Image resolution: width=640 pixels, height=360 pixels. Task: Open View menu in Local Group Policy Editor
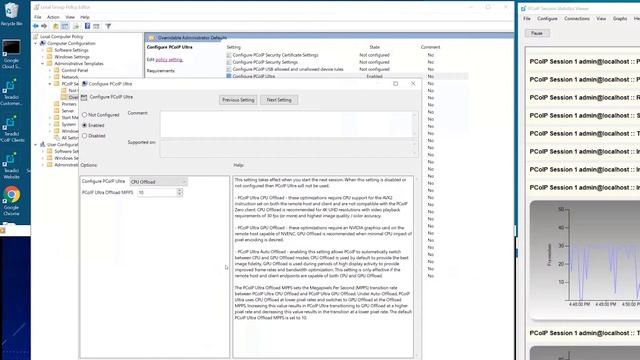coord(70,17)
